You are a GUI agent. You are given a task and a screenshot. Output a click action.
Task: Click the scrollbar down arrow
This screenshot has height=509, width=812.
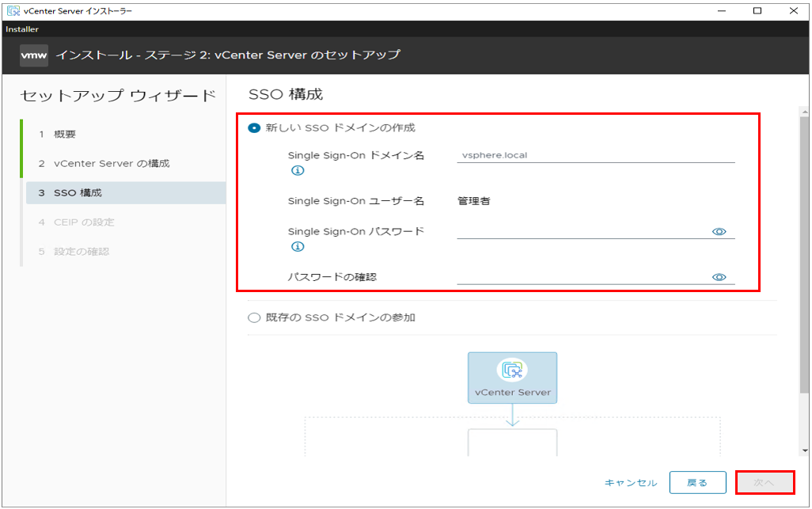[x=804, y=450]
